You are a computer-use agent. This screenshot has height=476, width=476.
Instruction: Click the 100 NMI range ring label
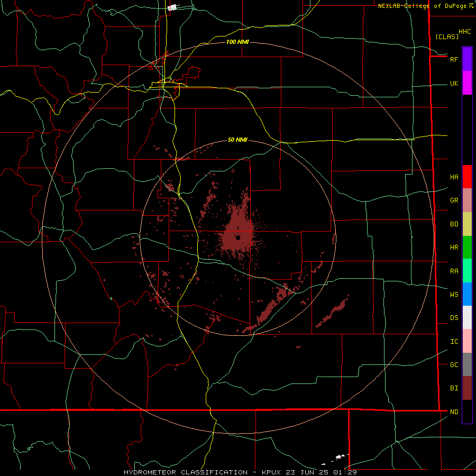pyautogui.click(x=237, y=42)
